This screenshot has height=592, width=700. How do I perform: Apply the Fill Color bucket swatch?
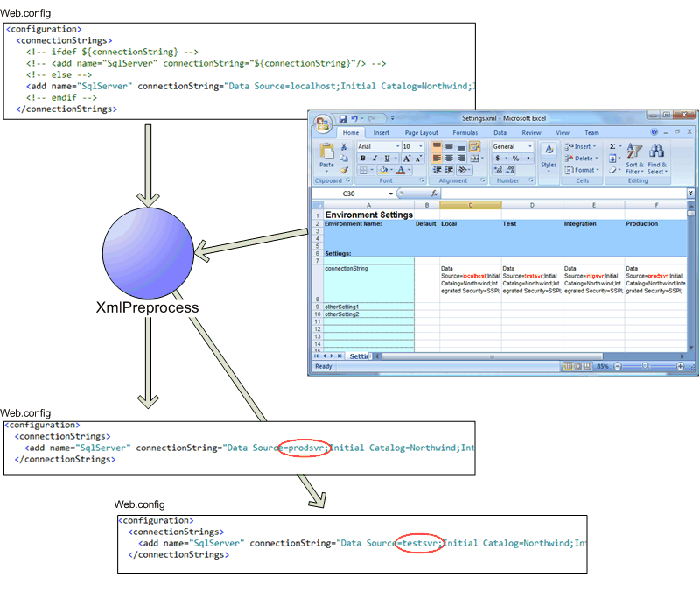[x=383, y=170]
